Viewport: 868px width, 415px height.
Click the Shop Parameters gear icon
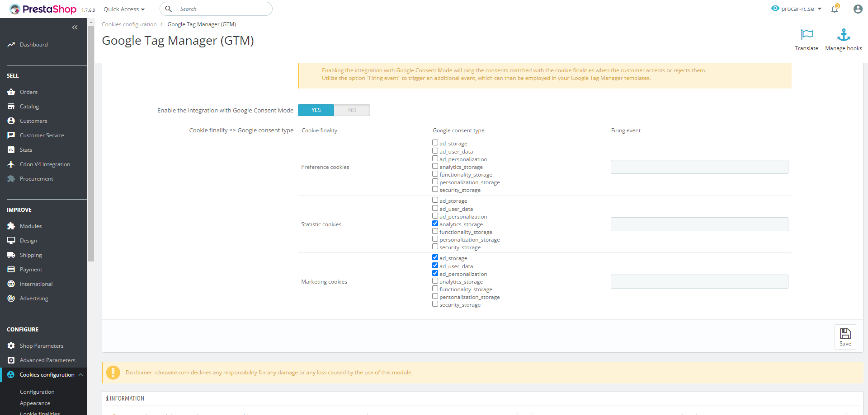pyautogui.click(x=11, y=346)
